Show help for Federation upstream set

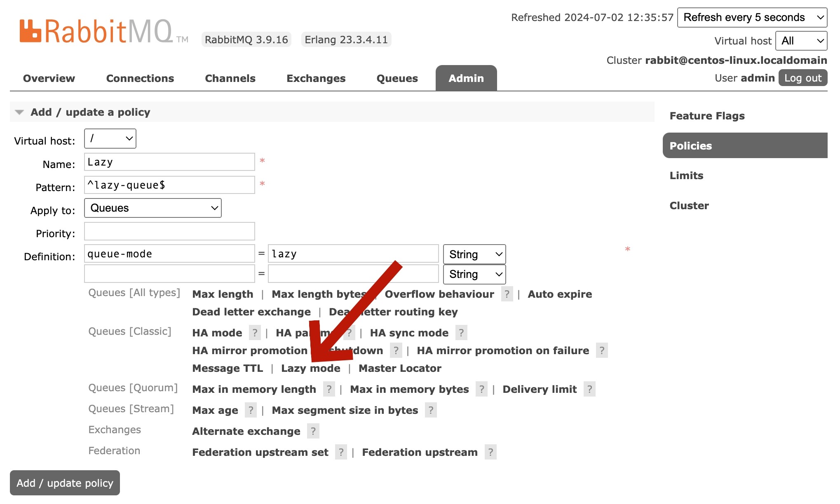341,452
